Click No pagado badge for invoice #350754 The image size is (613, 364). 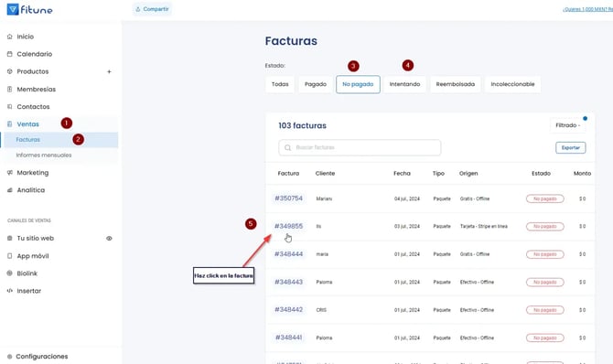tap(545, 198)
